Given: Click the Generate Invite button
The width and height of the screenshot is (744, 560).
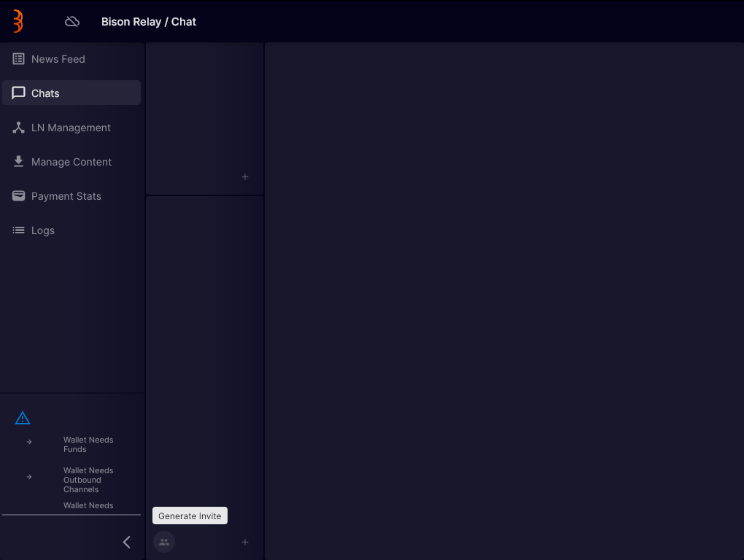Looking at the screenshot, I should coord(190,516).
